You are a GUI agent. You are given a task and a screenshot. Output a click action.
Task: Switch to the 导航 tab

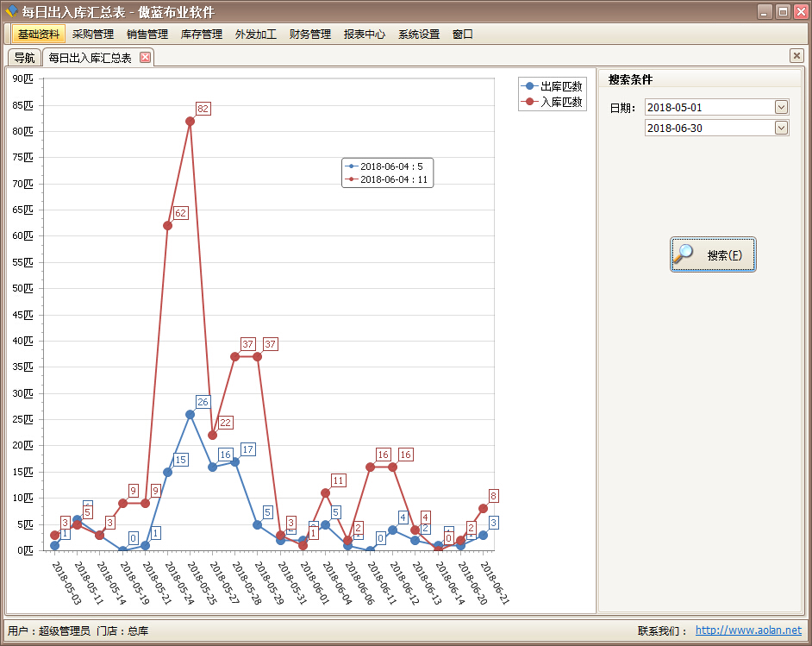pyautogui.click(x=24, y=58)
